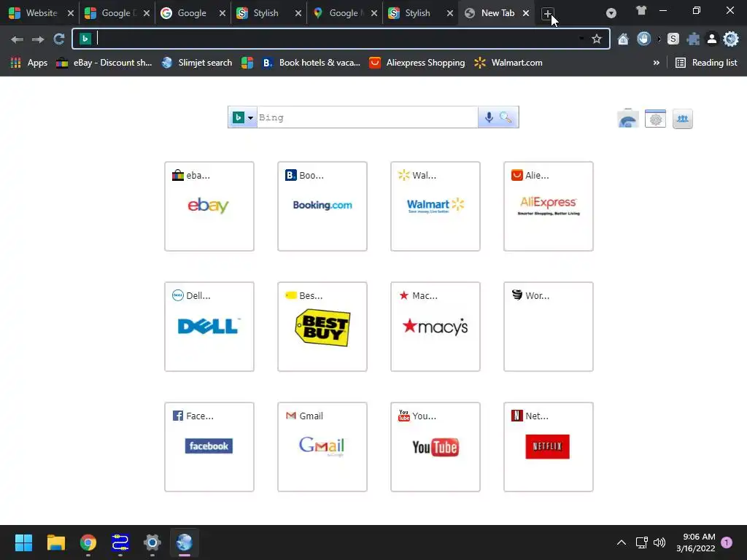Click the colorful squares bookmark icon
Viewport: 747px width, 560px height.
[247, 63]
